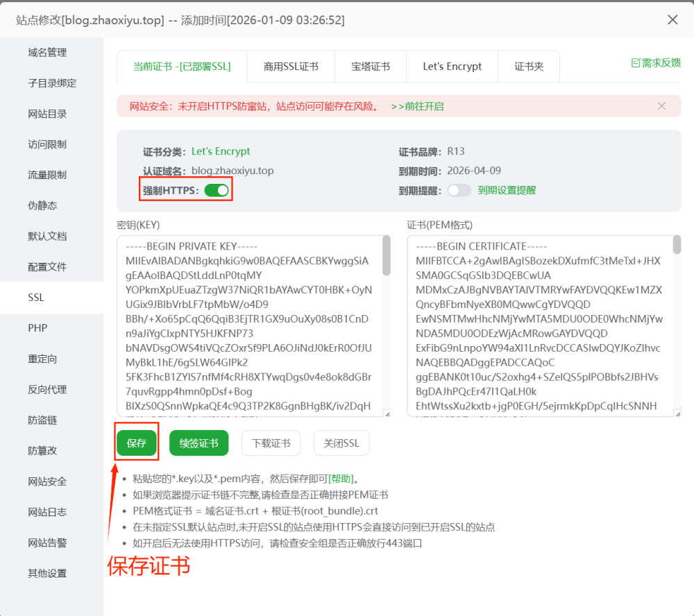Open the [帮助] help link
The width and height of the screenshot is (694, 616).
coord(341,479)
